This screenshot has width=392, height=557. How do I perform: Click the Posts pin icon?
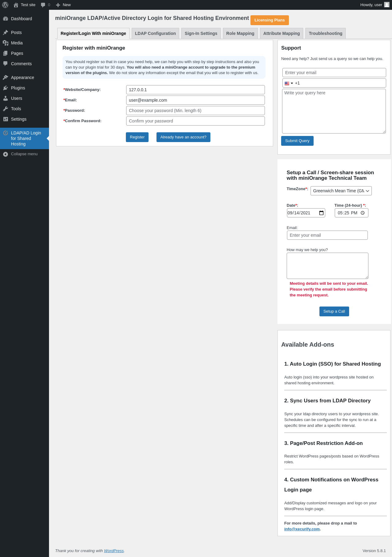pyautogui.click(x=6, y=32)
